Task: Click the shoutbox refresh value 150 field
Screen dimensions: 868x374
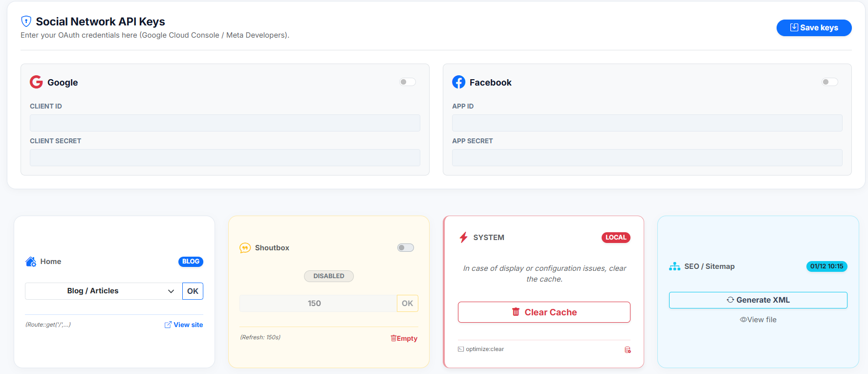Action: (318, 304)
